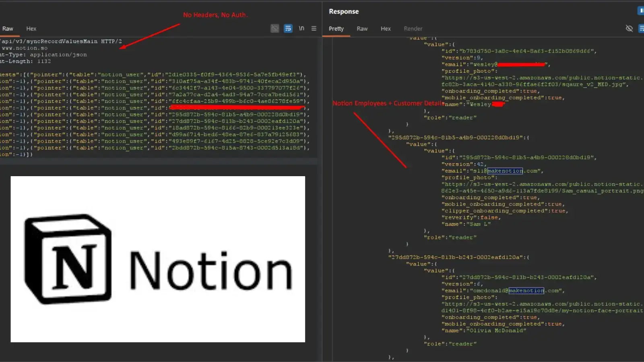Disable soft wrapping in the request view
This screenshot has height=362, width=644.
pos(288,28)
